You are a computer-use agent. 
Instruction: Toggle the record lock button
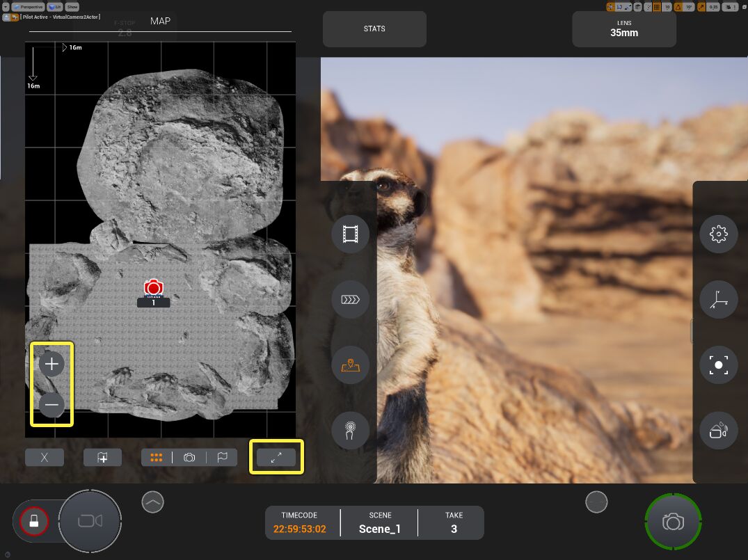click(x=33, y=521)
